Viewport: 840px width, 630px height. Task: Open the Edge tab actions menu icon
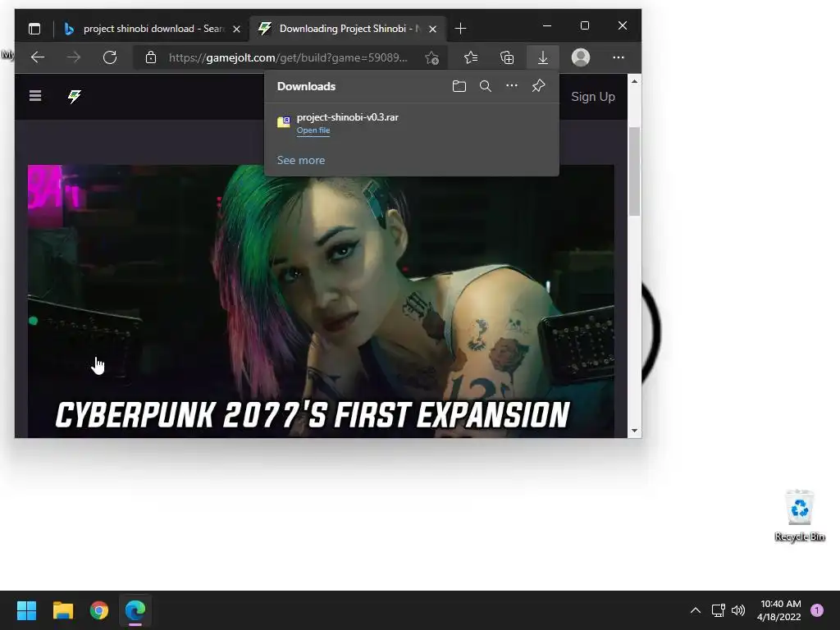coord(34,29)
